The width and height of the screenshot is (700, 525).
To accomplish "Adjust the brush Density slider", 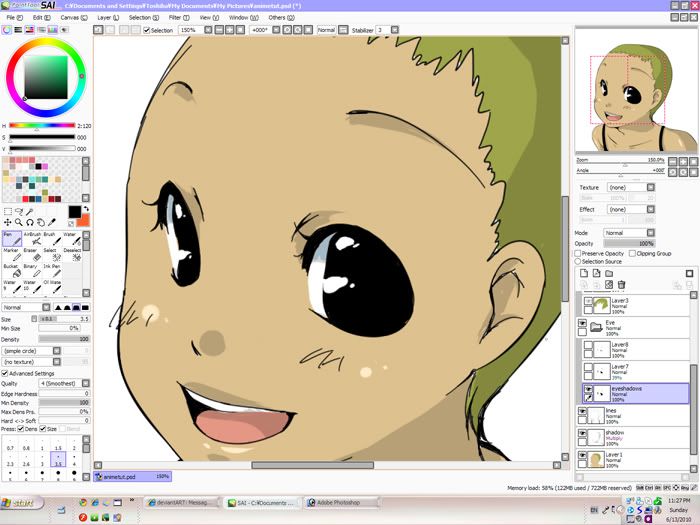I will (64, 339).
